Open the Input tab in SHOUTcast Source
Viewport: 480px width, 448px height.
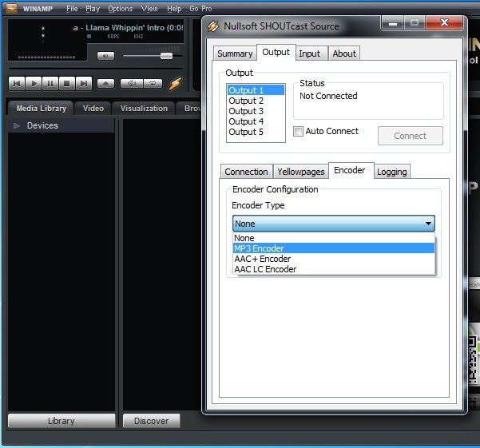310,54
